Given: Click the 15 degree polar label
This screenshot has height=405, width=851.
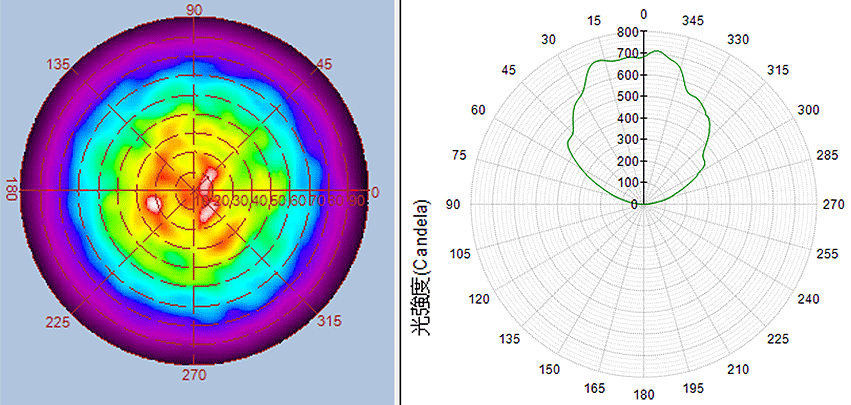Looking at the screenshot, I should [x=595, y=20].
